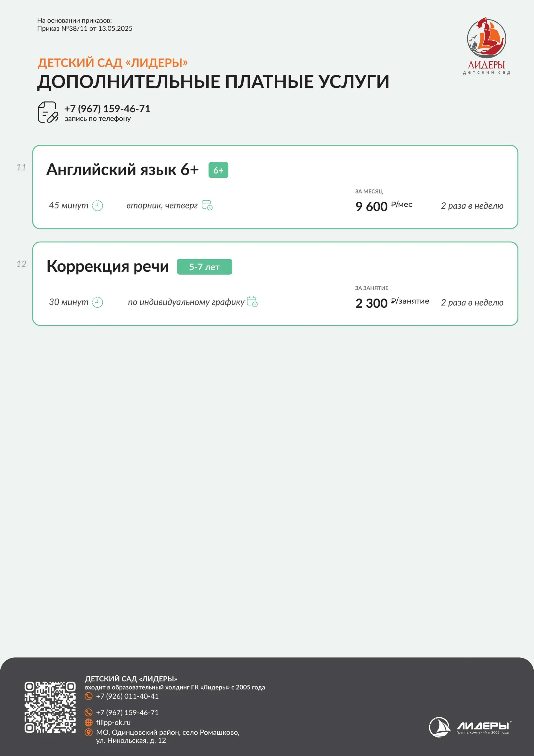
Task: Click the clock icon beside 30 минут
Action: 97,302
